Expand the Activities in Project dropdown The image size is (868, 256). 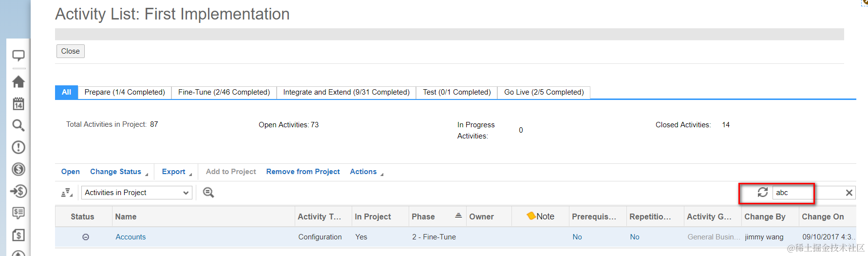pos(137,193)
